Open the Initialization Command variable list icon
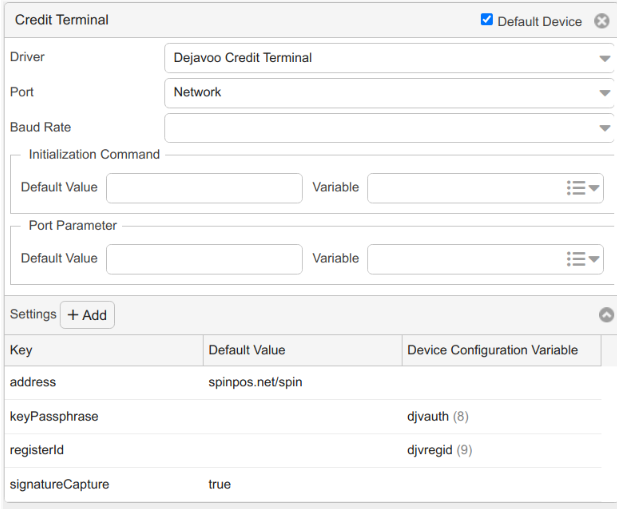 583,188
